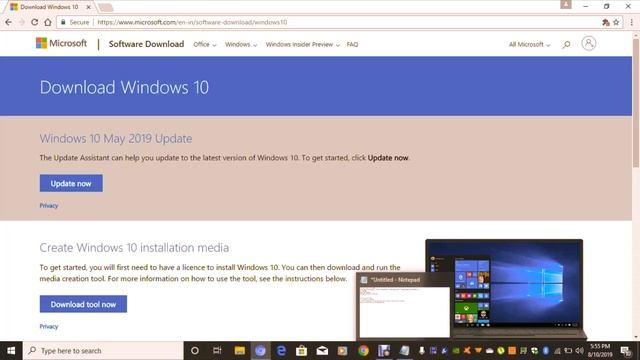
Task: Click the battery tray icon
Action: tap(568, 351)
